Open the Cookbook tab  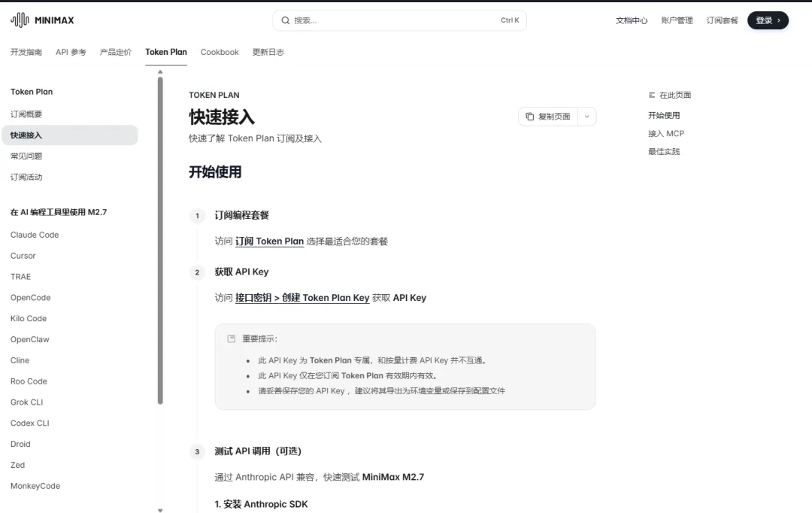pyautogui.click(x=220, y=52)
